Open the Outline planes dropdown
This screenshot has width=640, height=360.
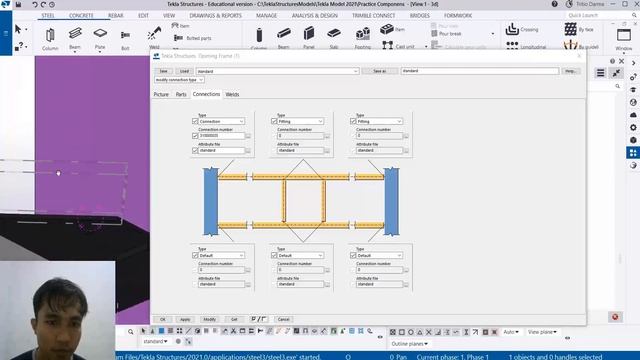(x=409, y=344)
